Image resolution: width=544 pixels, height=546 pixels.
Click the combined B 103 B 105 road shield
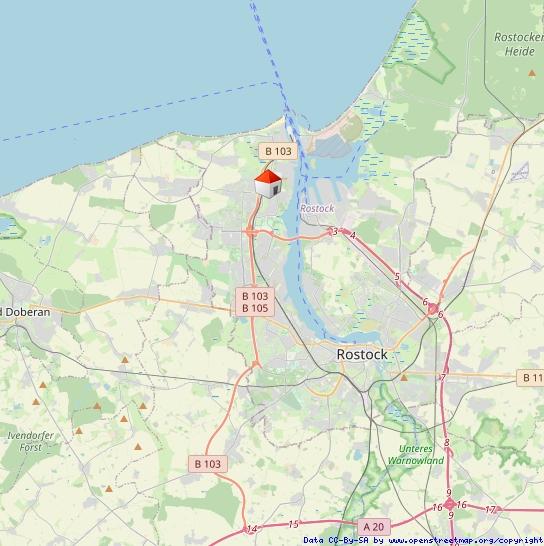coord(255,302)
